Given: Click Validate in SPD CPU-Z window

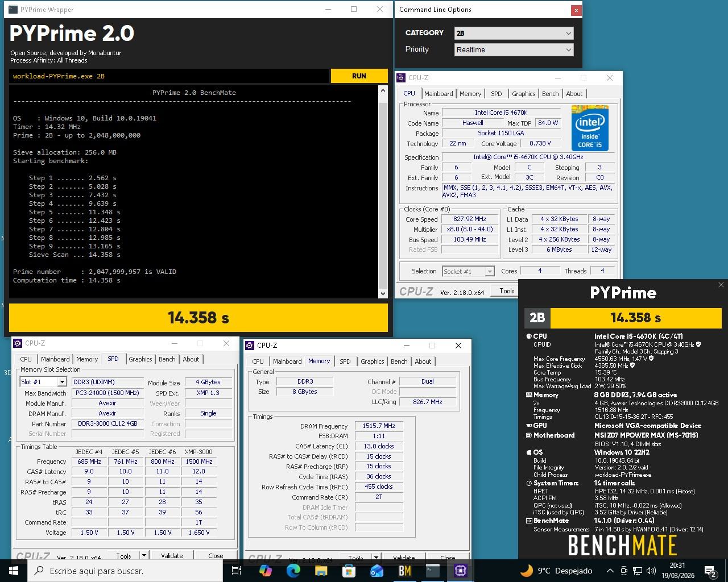Looking at the screenshot, I should coord(172,556).
